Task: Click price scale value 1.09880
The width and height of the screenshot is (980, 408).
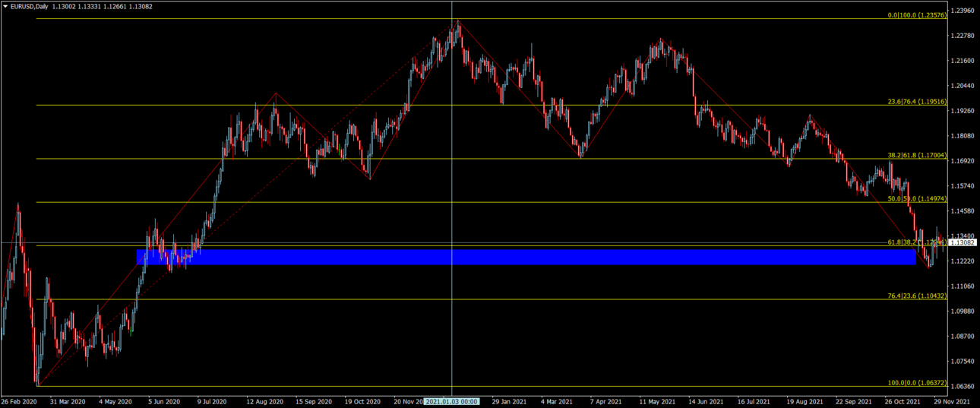Action: 963,312
